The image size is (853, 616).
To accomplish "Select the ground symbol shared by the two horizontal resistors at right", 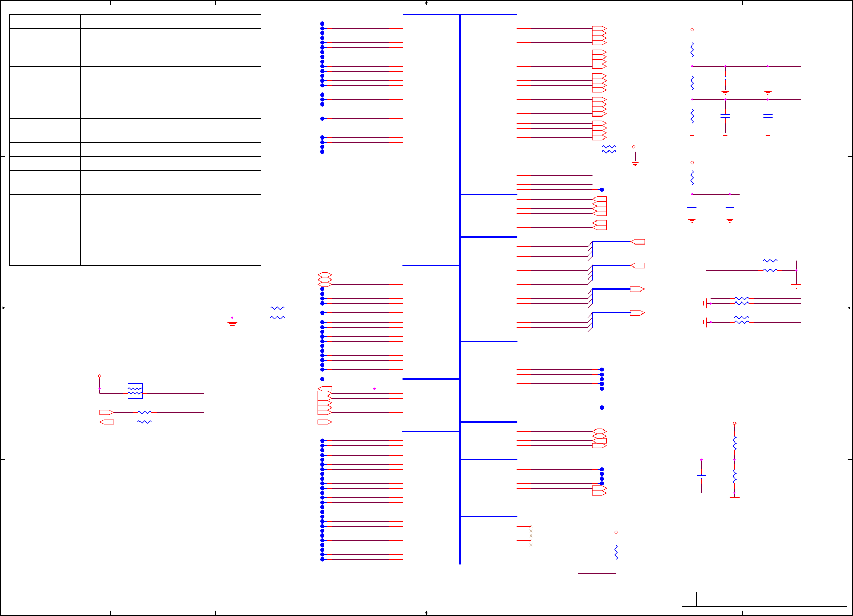I will click(796, 286).
